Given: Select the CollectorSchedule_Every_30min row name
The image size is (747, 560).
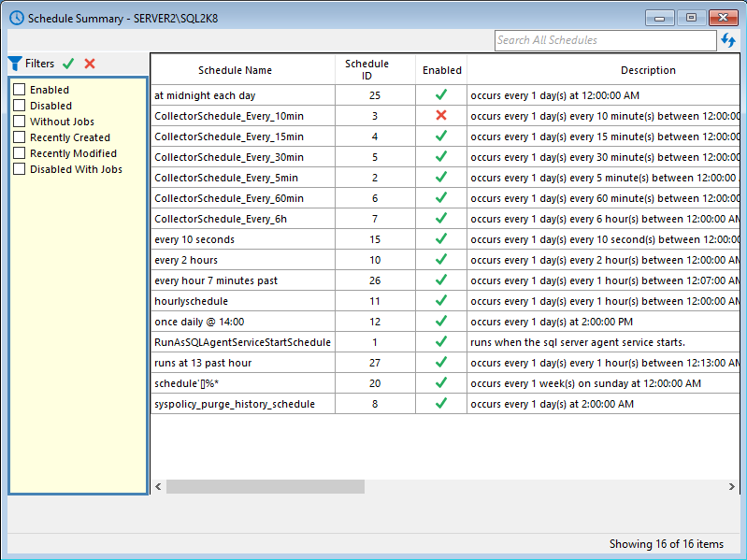Looking at the screenshot, I should tap(229, 157).
